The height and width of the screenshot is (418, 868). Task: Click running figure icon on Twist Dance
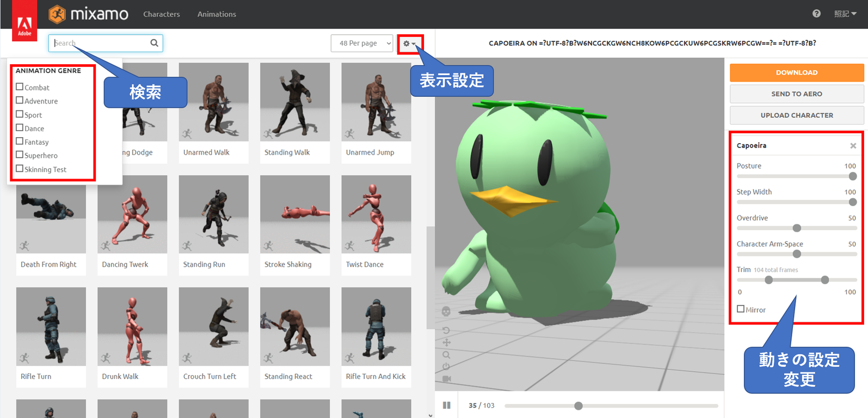click(349, 245)
